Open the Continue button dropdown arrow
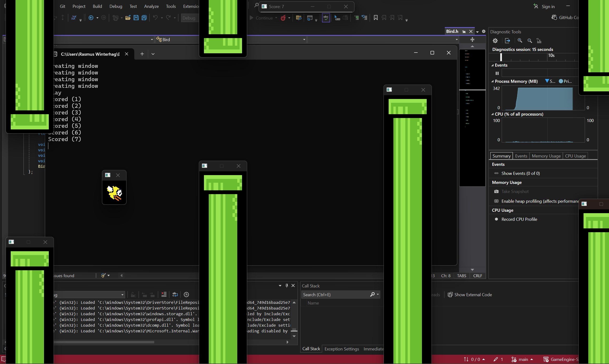Image resolution: width=609 pixels, height=364 pixels. tap(276, 18)
